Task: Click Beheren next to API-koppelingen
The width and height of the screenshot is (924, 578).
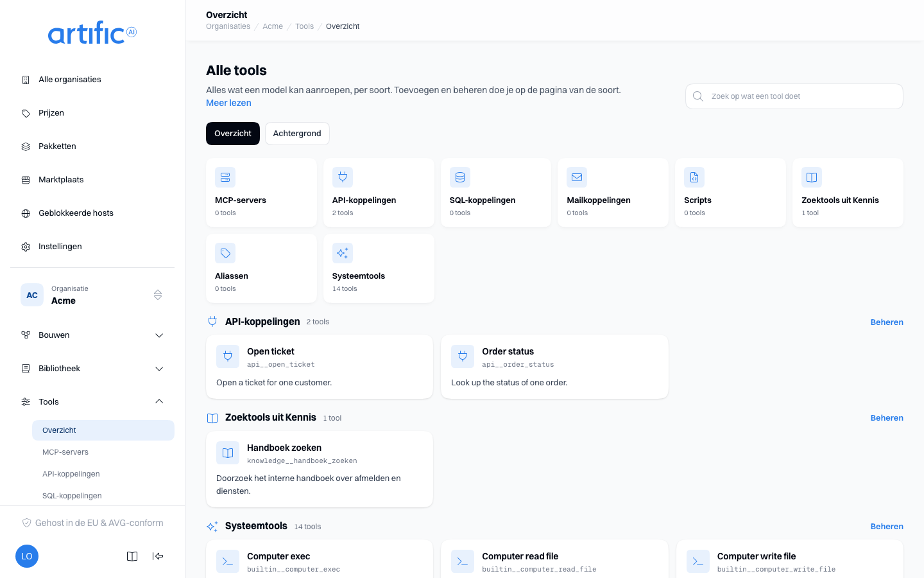Action: [x=887, y=322]
